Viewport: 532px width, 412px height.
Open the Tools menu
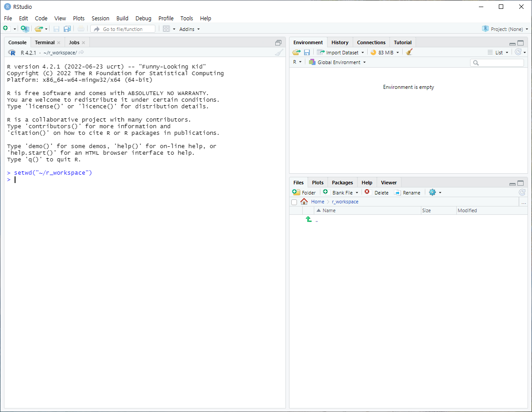tap(187, 19)
